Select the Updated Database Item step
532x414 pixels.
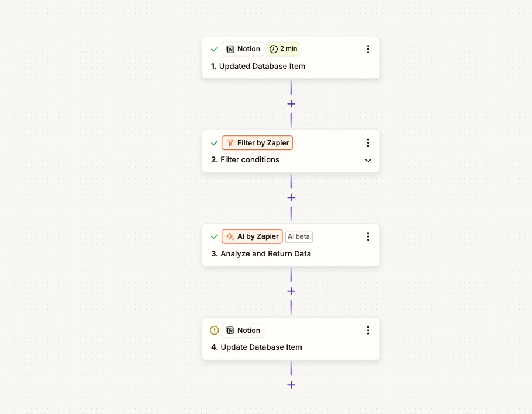click(291, 58)
